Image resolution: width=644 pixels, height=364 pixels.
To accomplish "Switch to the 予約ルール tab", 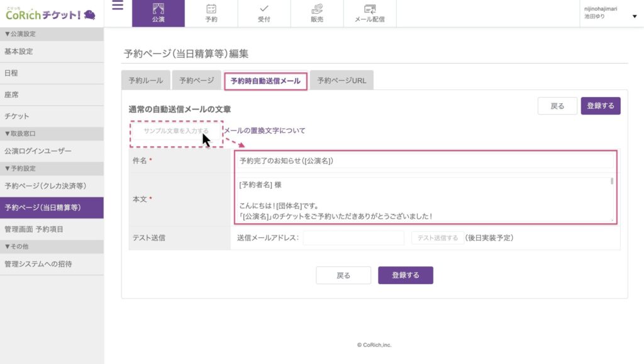I will click(x=145, y=81).
